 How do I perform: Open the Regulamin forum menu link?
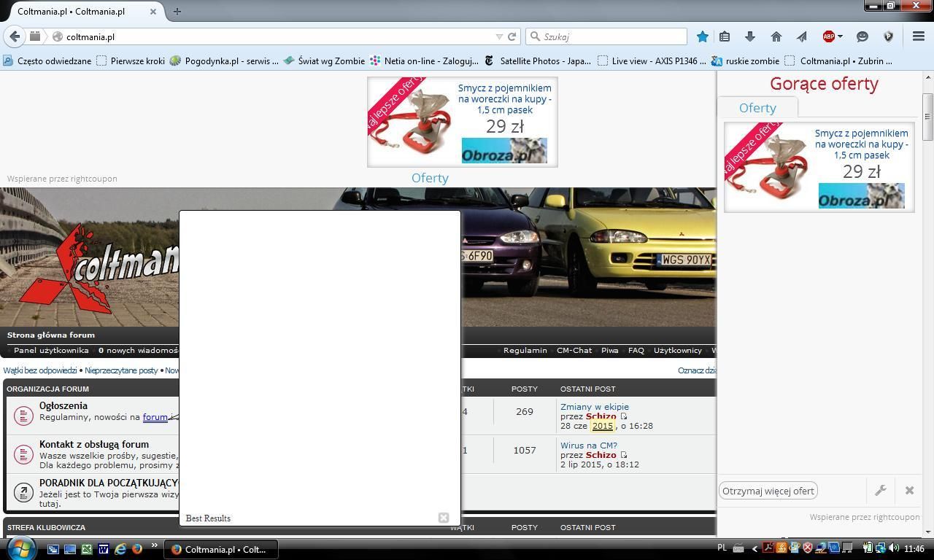tap(525, 351)
